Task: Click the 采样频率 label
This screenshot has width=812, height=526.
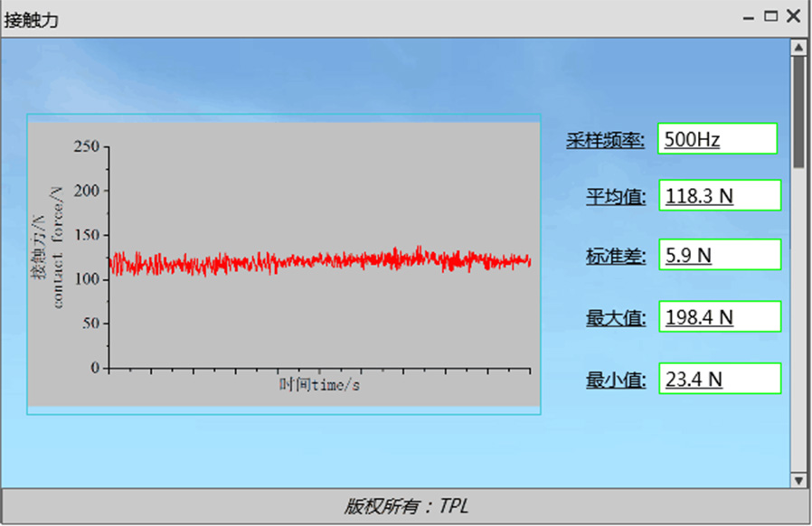Action: tap(605, 140)
